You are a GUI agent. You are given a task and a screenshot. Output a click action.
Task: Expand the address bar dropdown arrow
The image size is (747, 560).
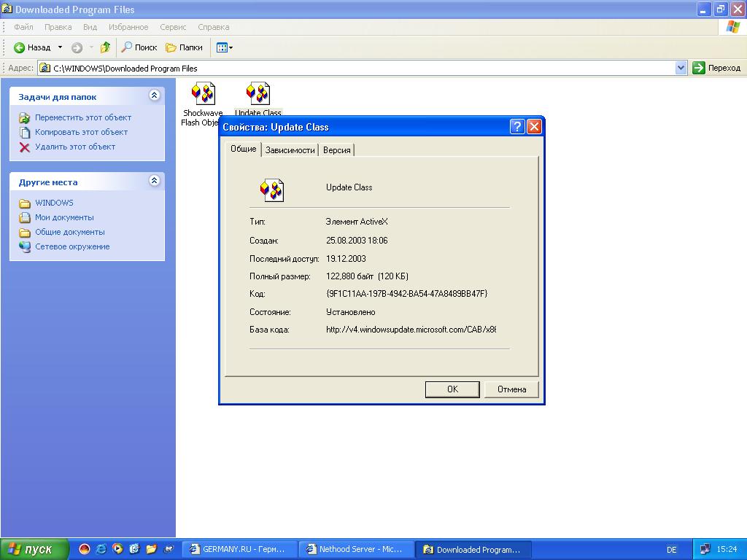(681, 68)
